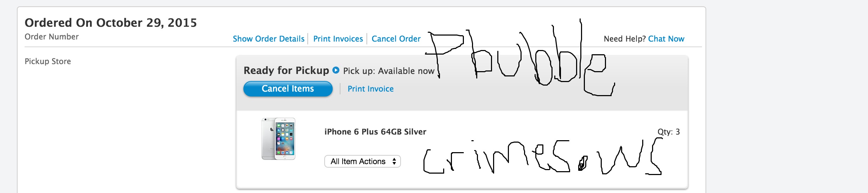
Task: Click the Ready for Pickup heading
Action: 286,70
